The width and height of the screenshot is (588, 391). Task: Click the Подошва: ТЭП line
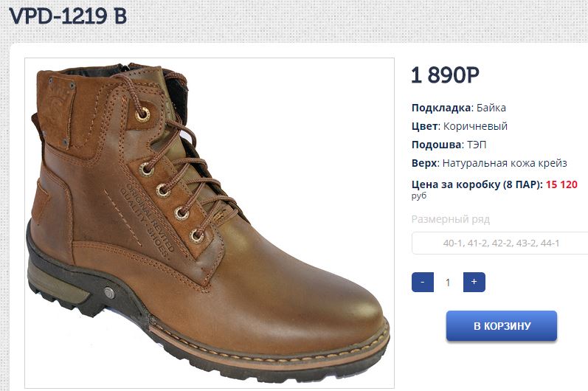click(449, 145)
